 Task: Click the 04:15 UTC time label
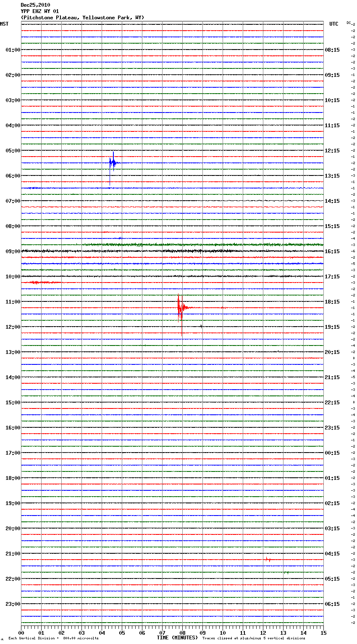[x=332, y=554]
